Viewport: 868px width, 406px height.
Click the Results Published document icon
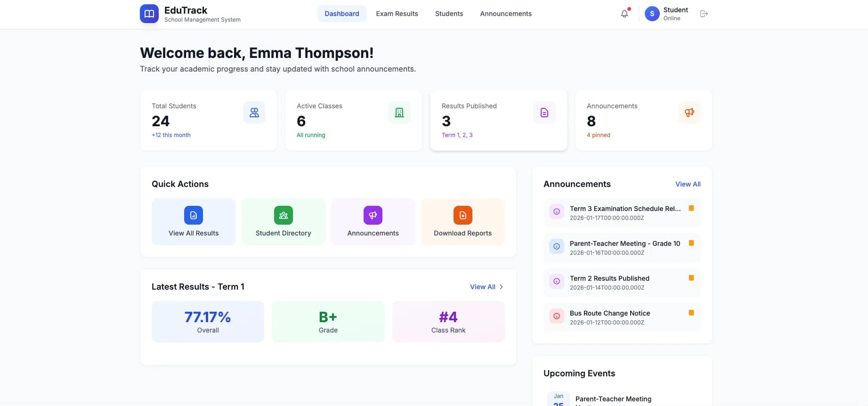(x=544, y=113)
